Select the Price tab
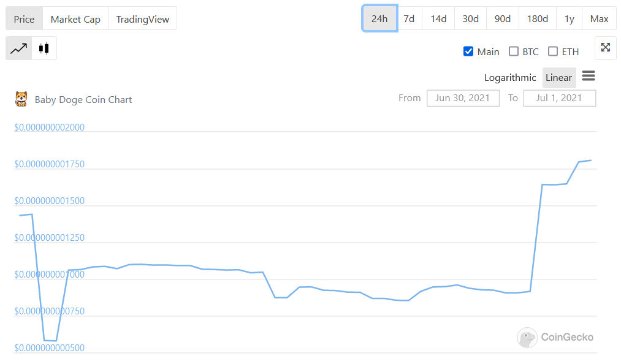Viewport: 621px width, 364px height. point(24,18)
